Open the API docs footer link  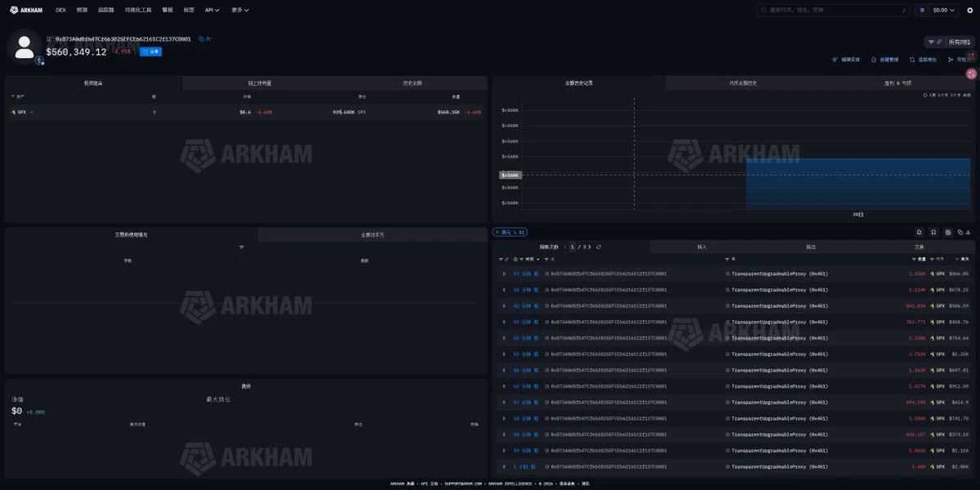pos(430,483)
